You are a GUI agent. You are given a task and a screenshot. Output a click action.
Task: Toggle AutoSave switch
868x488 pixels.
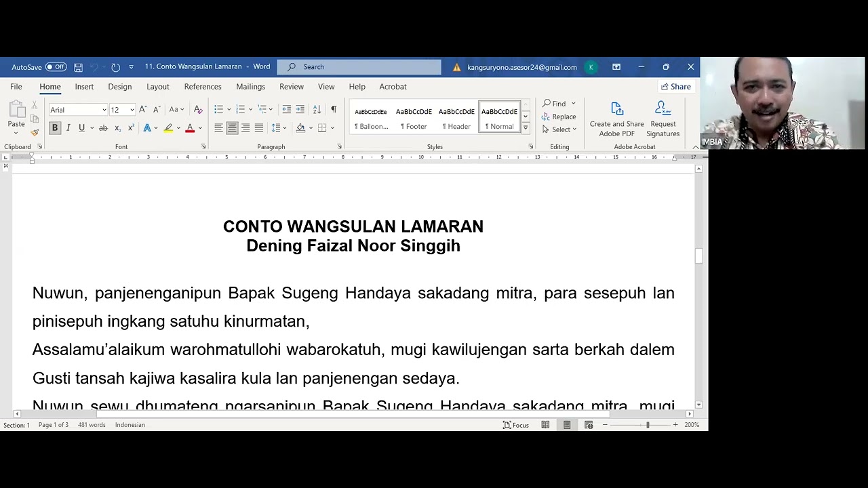point(56,67)
